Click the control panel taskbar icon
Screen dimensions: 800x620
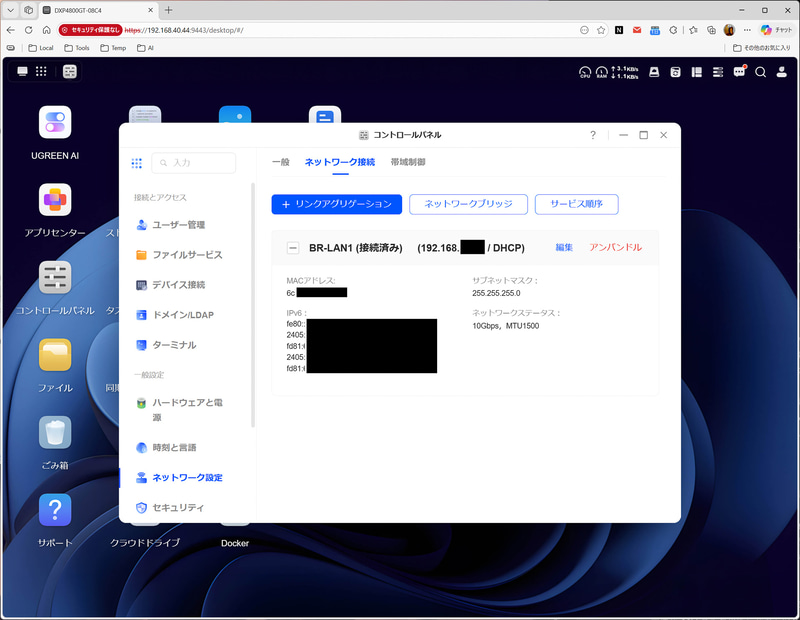[x=69, y=71]
